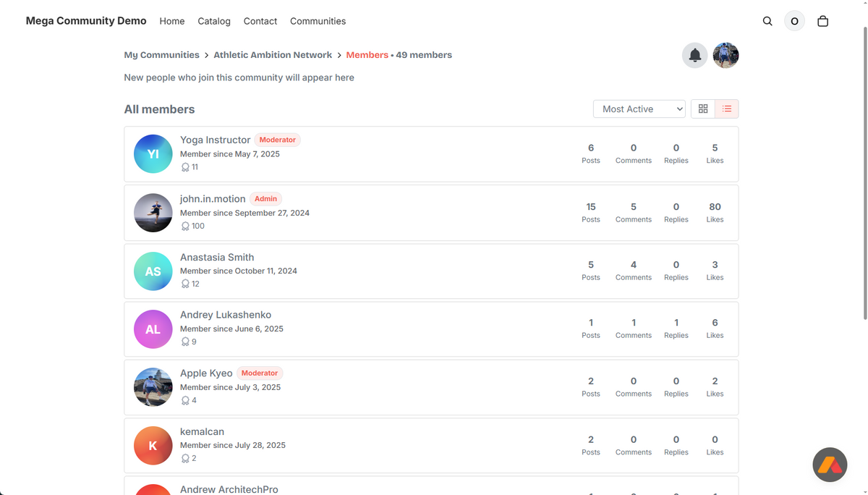Click Member since May 7, 2025 text
This screenshot has width=868, height=495.
click(x=230, y=154)
